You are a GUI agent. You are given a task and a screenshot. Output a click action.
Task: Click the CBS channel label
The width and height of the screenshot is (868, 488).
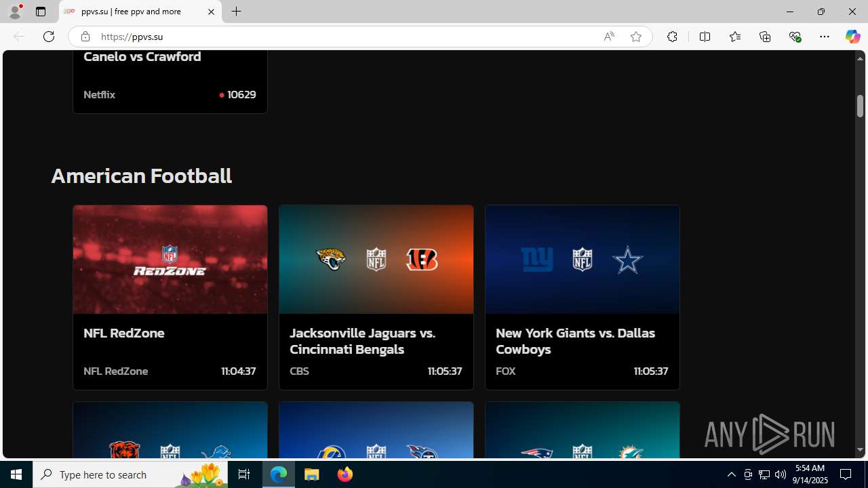(299, 371)
